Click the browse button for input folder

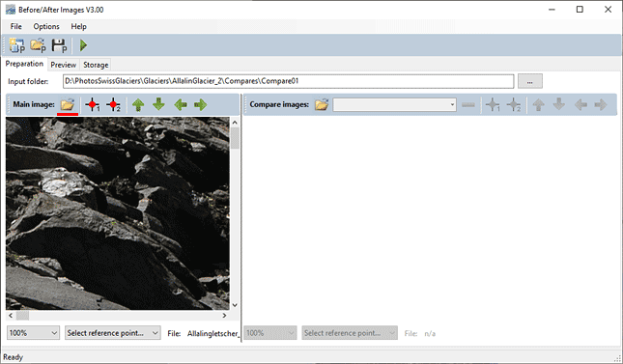click(x=529, y=81)
